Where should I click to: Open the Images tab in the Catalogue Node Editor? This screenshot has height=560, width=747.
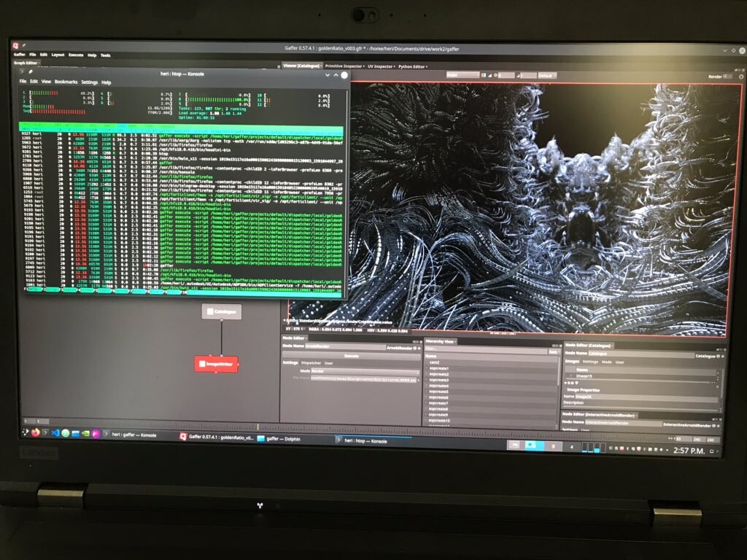(x=572, y=362)
